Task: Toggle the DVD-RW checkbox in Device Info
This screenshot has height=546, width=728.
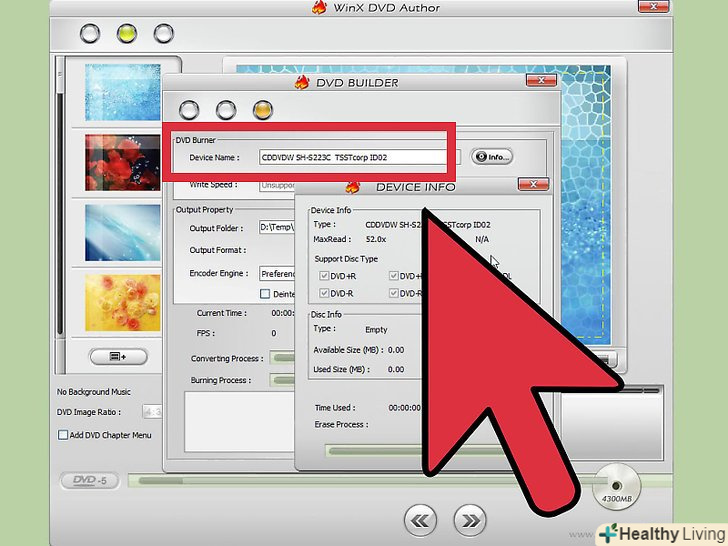Action: point(394,293)
